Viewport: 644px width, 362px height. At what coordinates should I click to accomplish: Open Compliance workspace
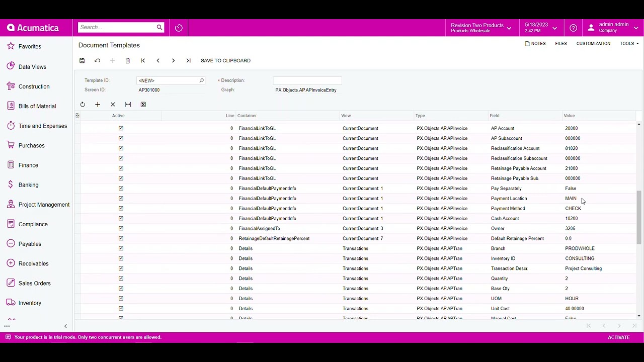pyautogui.click(x=33, y=224)
